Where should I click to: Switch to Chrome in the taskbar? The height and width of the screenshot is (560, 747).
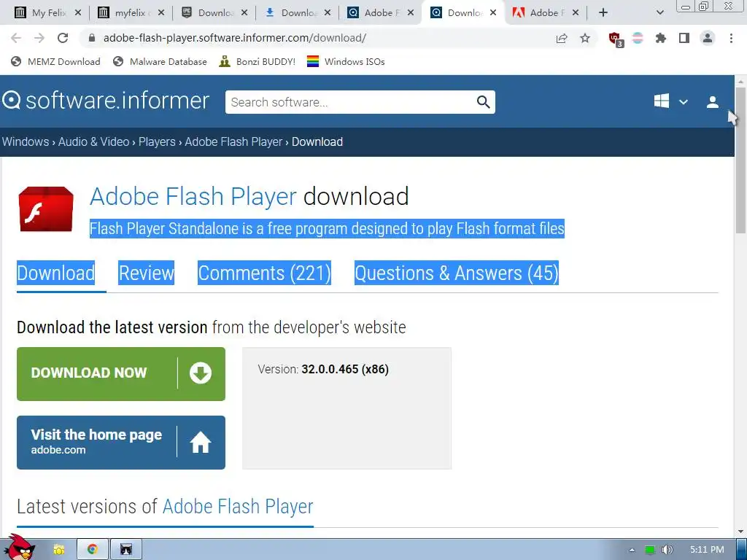[93, 550]
